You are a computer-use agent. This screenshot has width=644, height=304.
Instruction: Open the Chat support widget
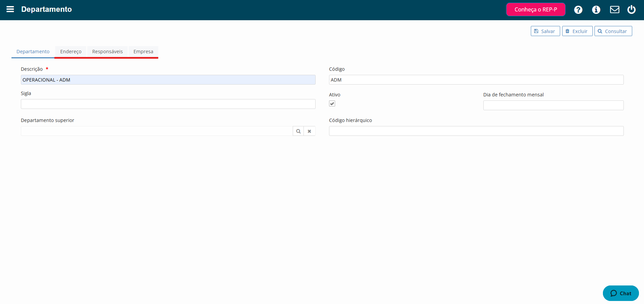(x=621, y=293)
